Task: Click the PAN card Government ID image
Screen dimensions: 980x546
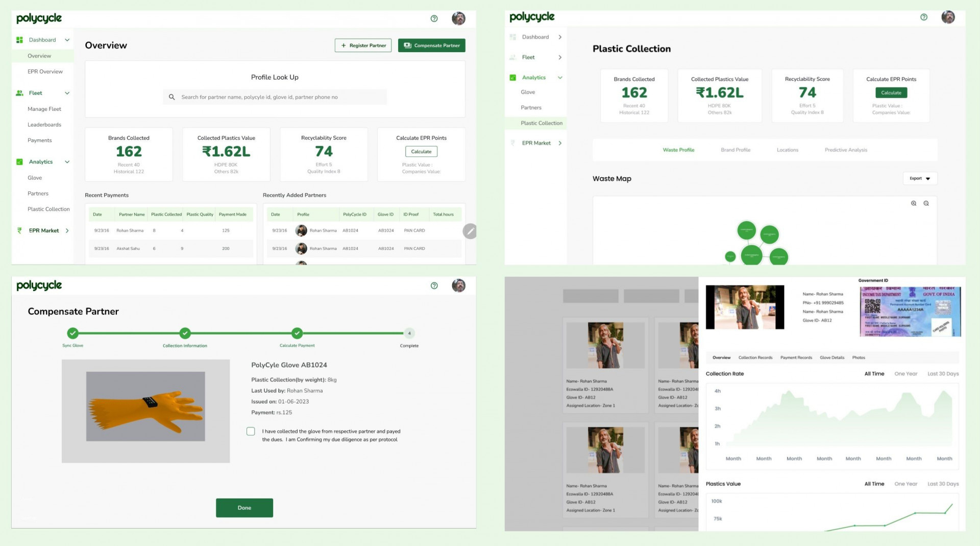Action: click(x=910, y=311)
